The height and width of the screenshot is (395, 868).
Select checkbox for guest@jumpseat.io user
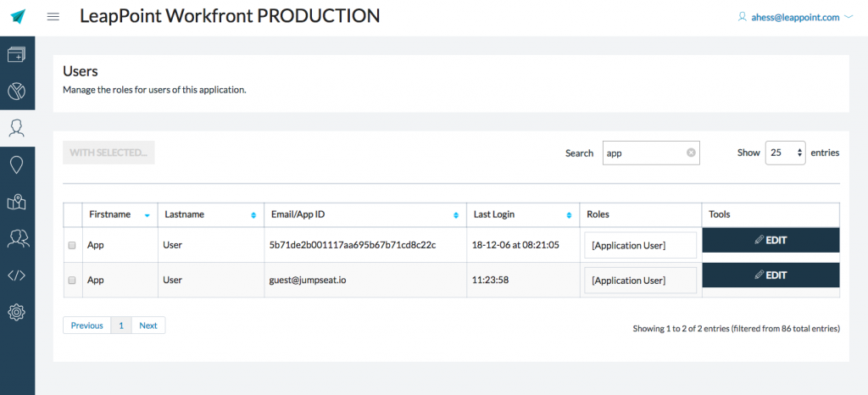coord(72,281)
